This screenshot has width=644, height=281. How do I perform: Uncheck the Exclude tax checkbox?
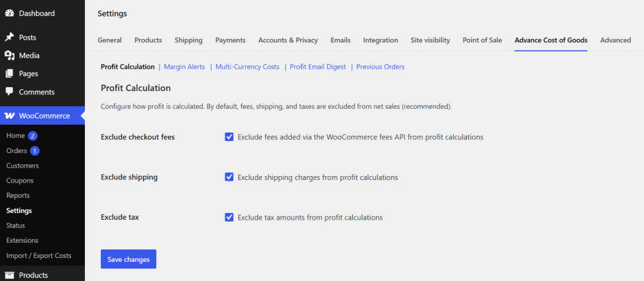(x=229, y=217)
